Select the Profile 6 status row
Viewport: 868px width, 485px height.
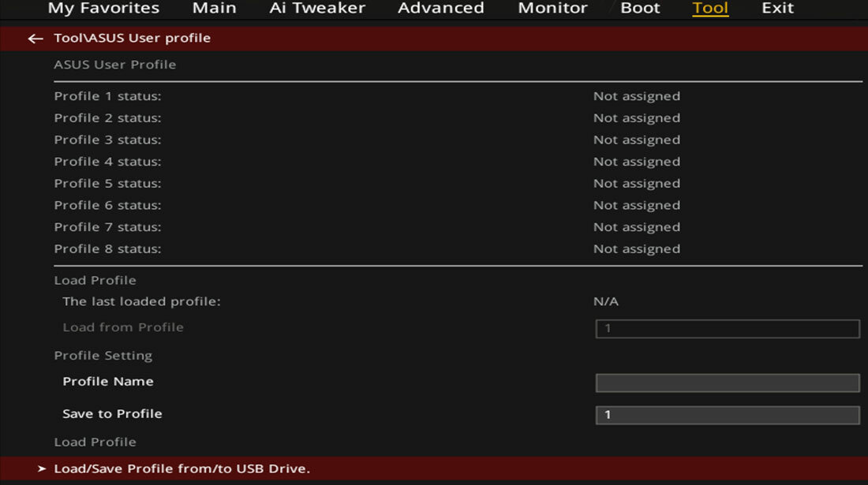[x=458, y=205]
